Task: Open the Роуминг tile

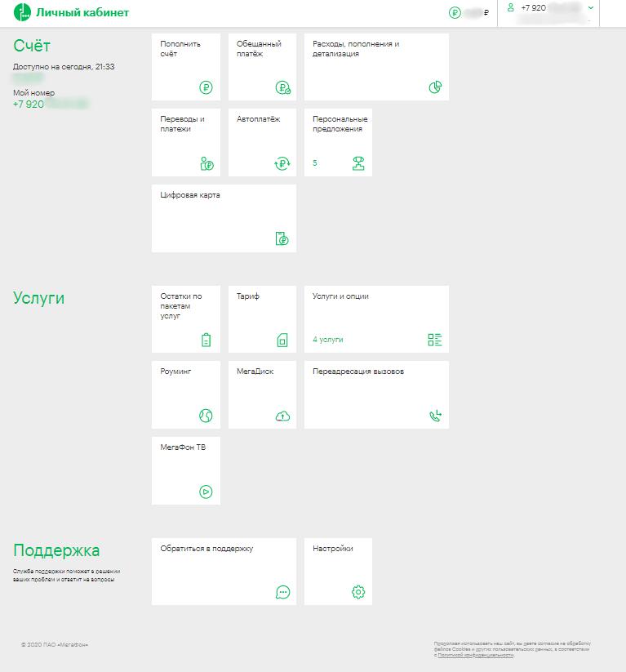Action: coord(186,394)
